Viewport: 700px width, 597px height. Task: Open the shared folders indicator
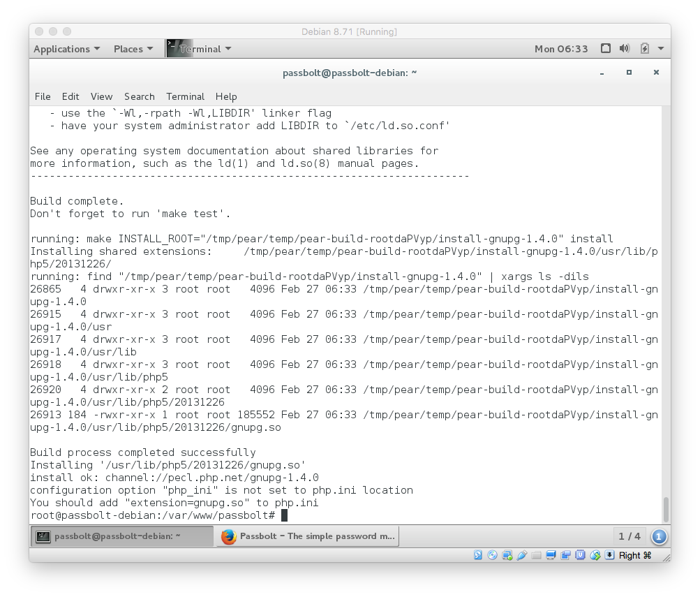point(536,555)
